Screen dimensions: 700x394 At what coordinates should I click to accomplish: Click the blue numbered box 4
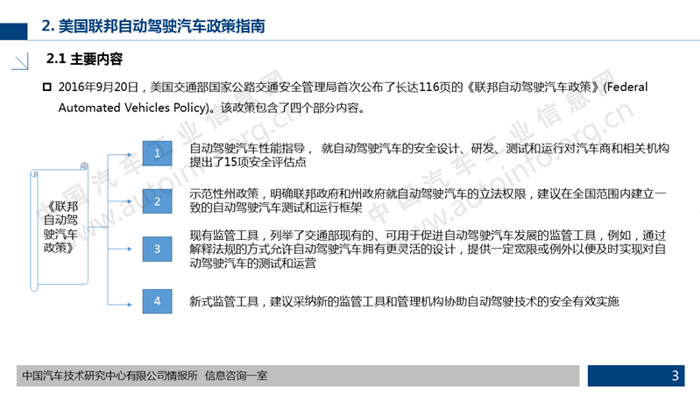pos(157,301)
